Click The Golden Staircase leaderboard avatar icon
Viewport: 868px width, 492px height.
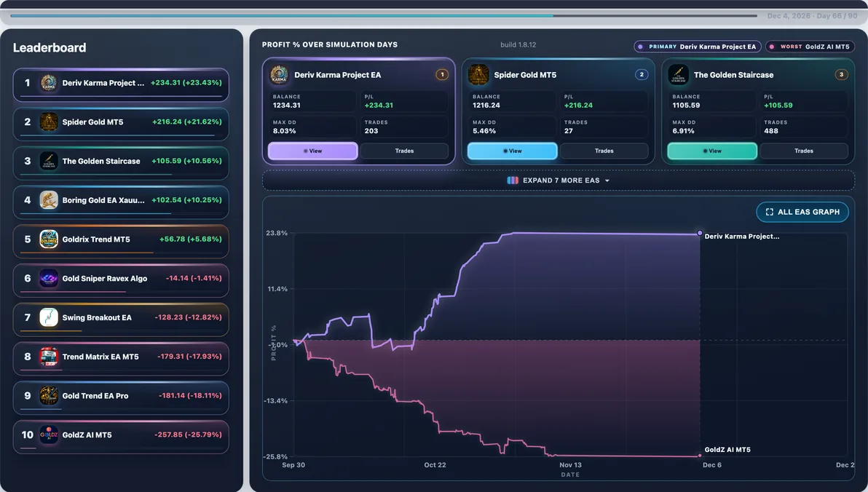49,161
